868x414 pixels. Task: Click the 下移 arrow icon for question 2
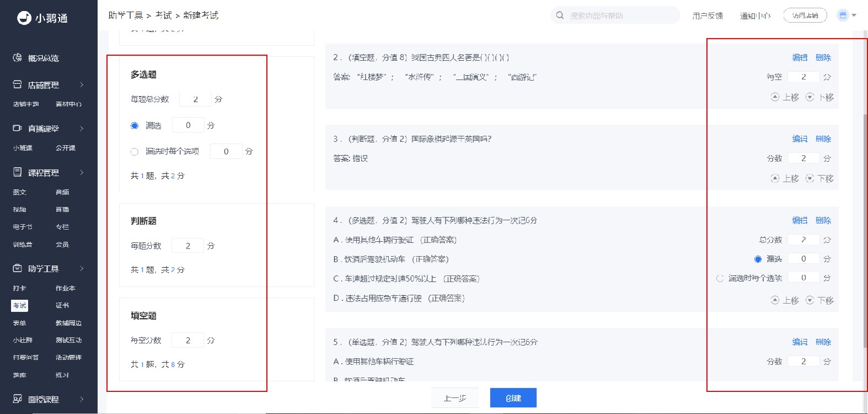pyautogui.click(x=810, y=97)
